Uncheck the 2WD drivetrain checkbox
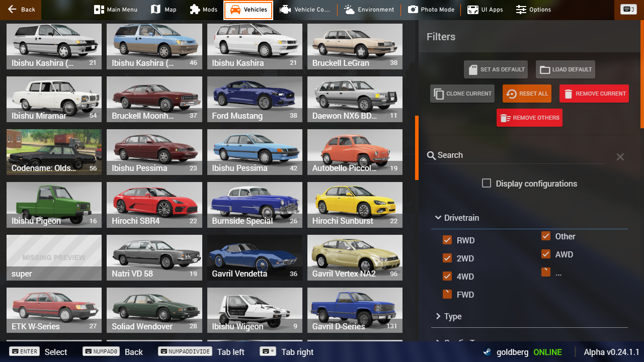 click(447, 258)
